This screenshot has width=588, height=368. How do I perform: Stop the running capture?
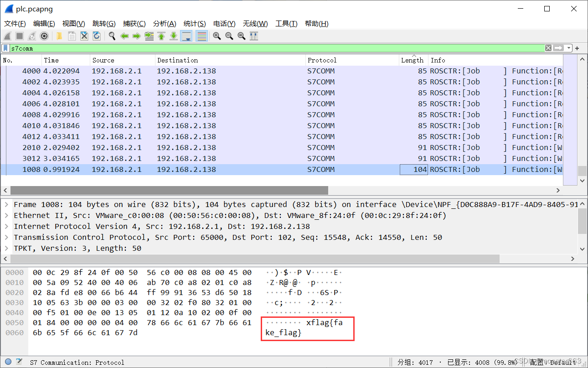pyautogui.click(x=20, y=36)
